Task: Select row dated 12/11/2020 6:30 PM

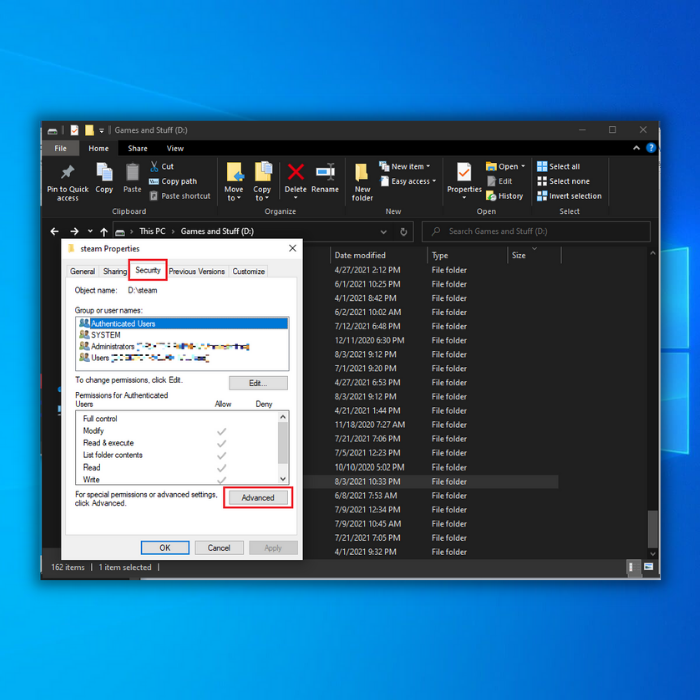Action: [433, 340]
